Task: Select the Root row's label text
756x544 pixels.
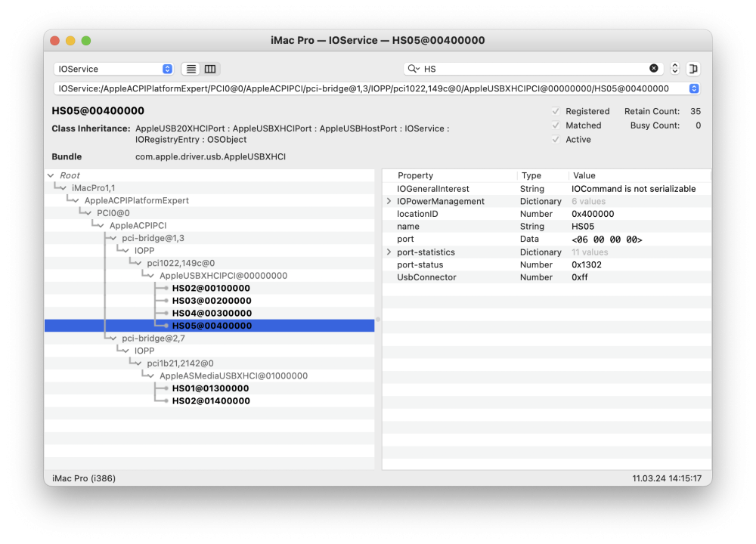Action: 70,175
